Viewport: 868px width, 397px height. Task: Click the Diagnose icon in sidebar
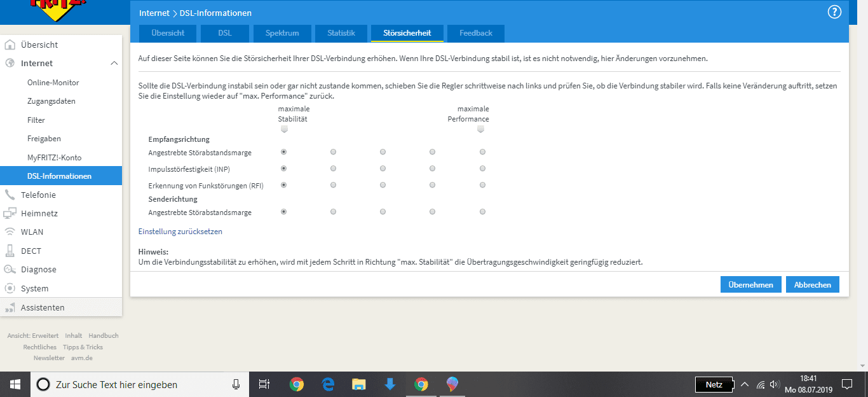(10, 269)
